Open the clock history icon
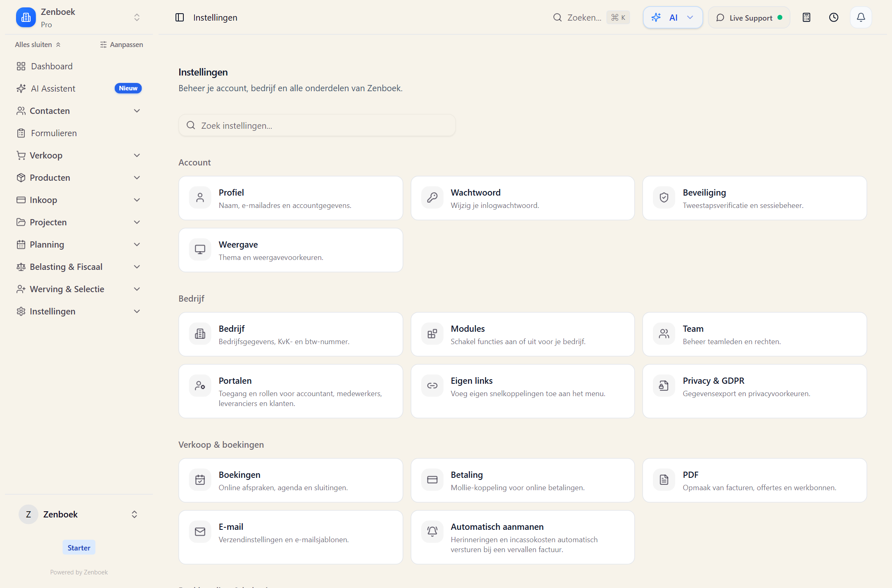This screenshot has height=588, width=892. click(x=834, y=17)
